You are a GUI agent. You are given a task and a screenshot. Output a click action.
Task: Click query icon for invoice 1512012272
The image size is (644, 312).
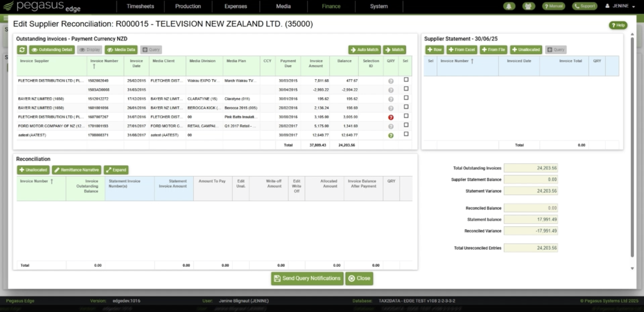[391, 99]
